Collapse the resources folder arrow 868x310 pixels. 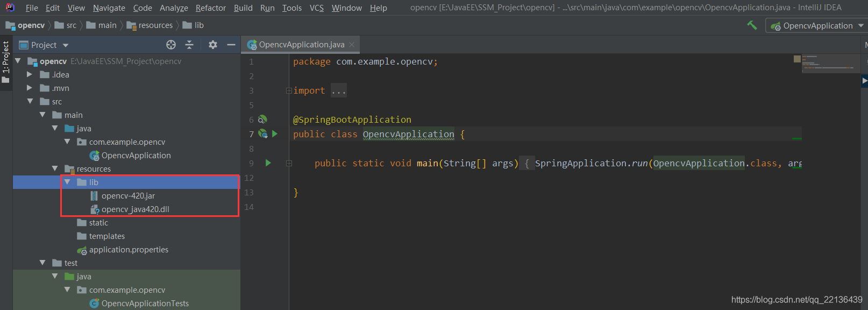55,168
